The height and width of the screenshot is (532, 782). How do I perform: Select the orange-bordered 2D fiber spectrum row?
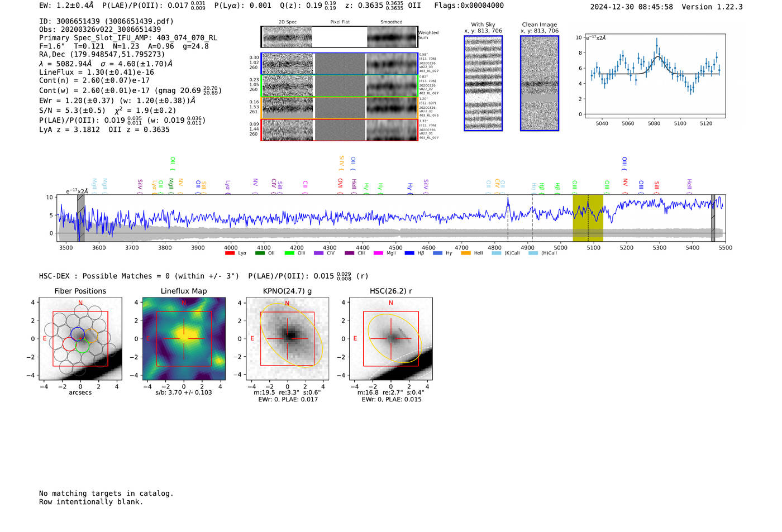pos(340,108)
